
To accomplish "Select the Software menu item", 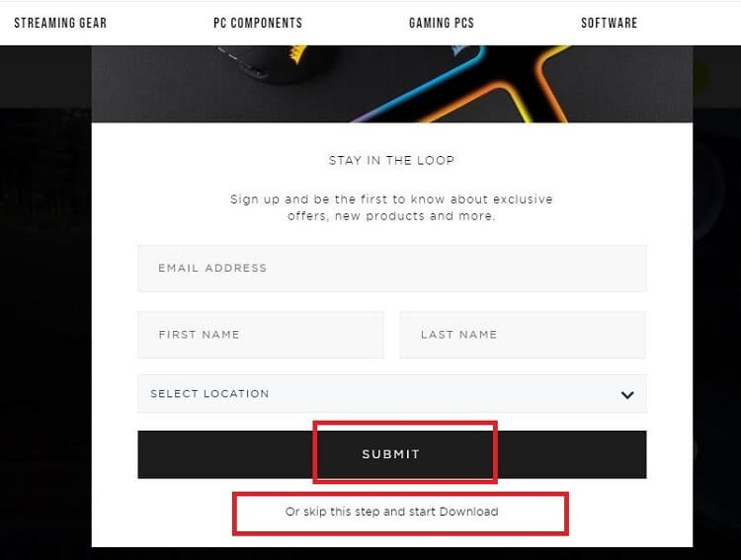I will pyautogui.click(x=609, y=23).
